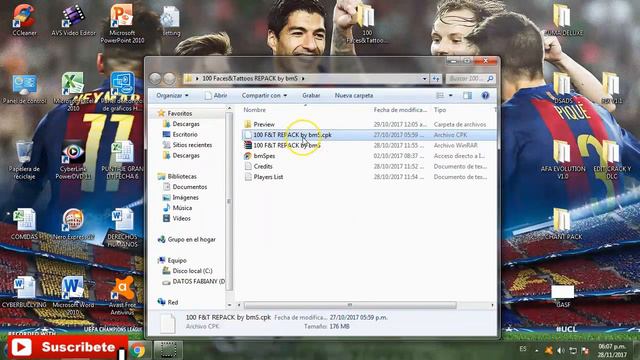640x360 pixels.
Task: Change view using the view icon
Action: pyautogui.click(x=440, y=96)
